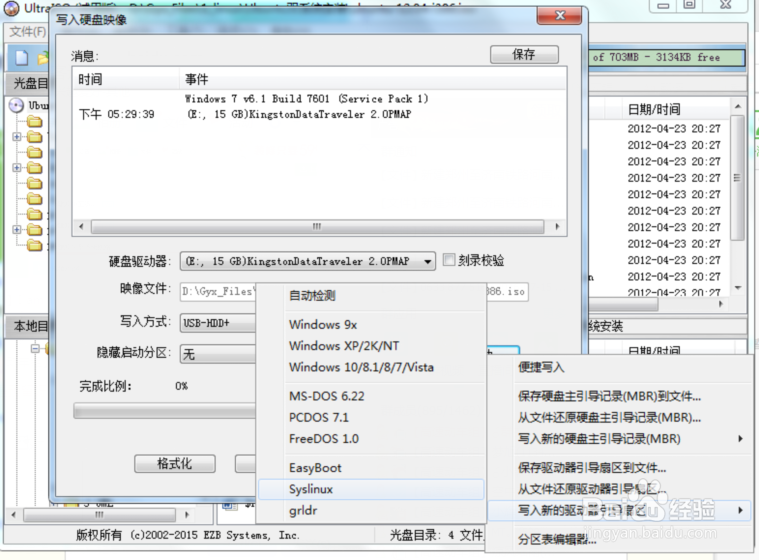
Task: Choose Windows 10/8.1/8/7/Vista option
Action: coord(371,367)
